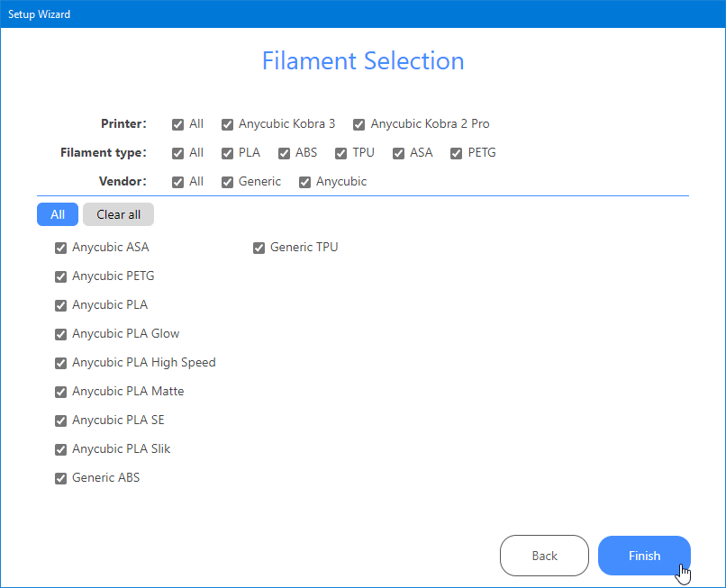Toggle the ABS filament type checkbox
Screen dimensions: 726x588
(x=285, y=153)
